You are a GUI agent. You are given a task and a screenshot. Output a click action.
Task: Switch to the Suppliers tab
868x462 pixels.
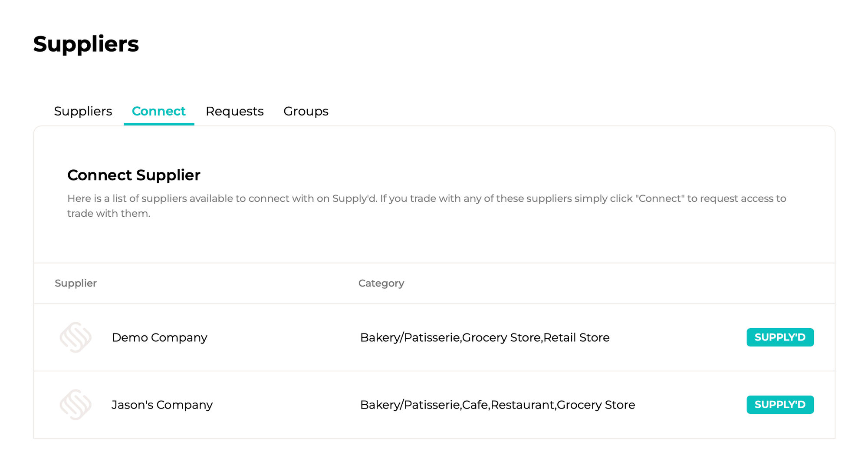coord(83,111)
